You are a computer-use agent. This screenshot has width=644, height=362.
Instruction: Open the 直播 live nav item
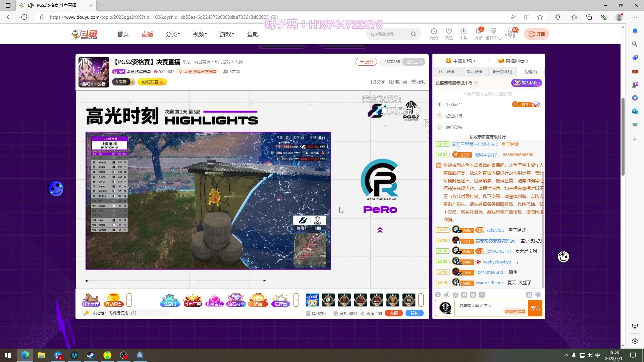tap(147, 34)
